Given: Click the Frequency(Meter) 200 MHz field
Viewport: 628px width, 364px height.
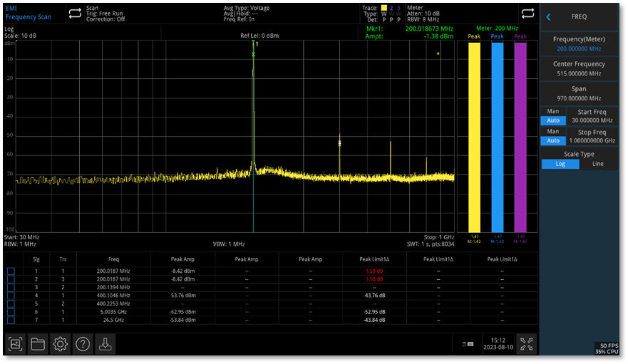Looking at the screenshot, I should [579, 44].
